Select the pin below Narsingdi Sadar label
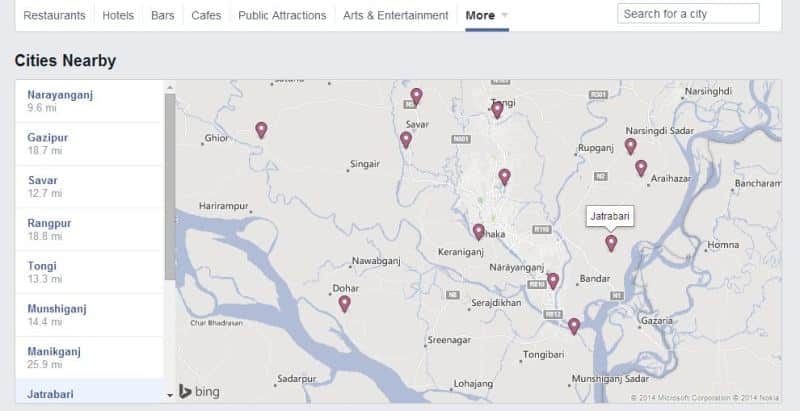 tap(630, 146)
